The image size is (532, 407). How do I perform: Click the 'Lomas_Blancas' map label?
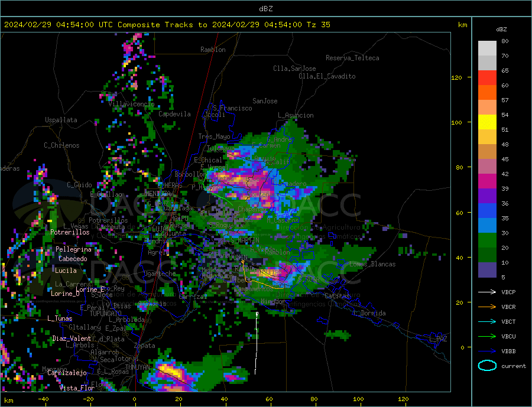[372, 264]
